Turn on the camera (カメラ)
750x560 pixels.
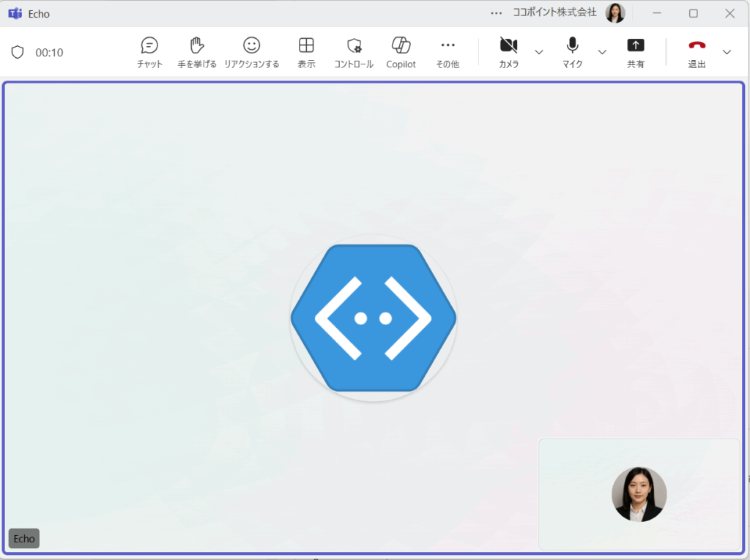point(508,52)
